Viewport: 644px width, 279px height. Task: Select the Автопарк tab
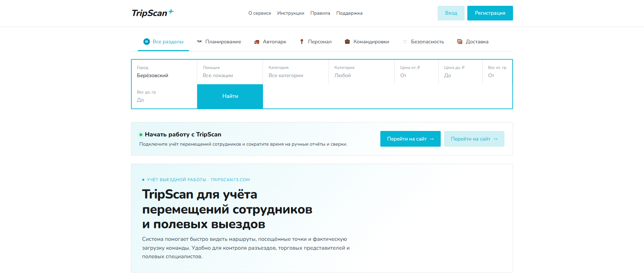(270, 42)
